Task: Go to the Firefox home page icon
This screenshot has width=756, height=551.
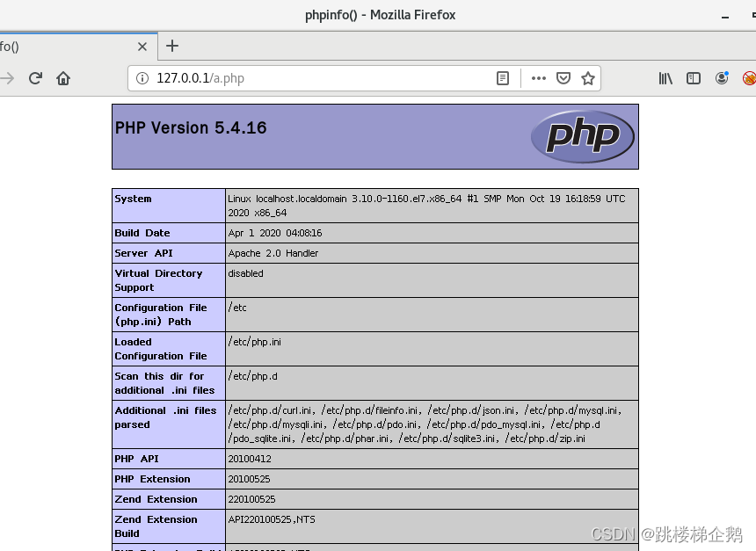Action: coord(63,78)
